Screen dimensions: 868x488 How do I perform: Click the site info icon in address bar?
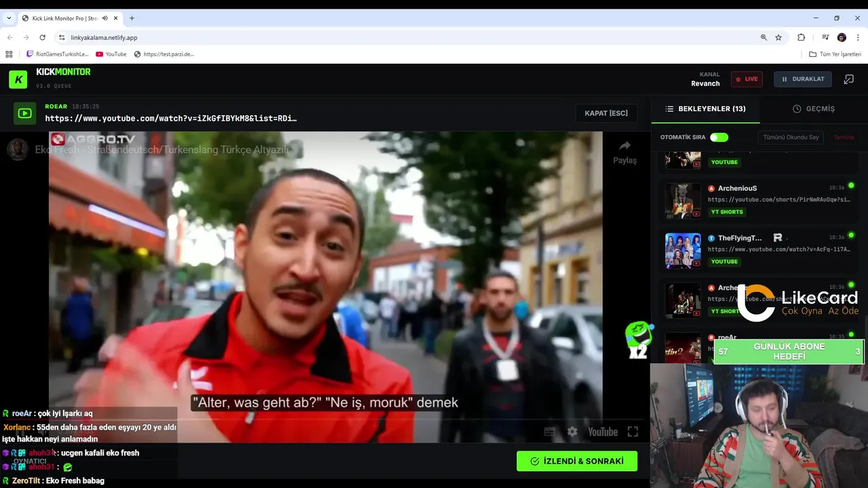62,37
